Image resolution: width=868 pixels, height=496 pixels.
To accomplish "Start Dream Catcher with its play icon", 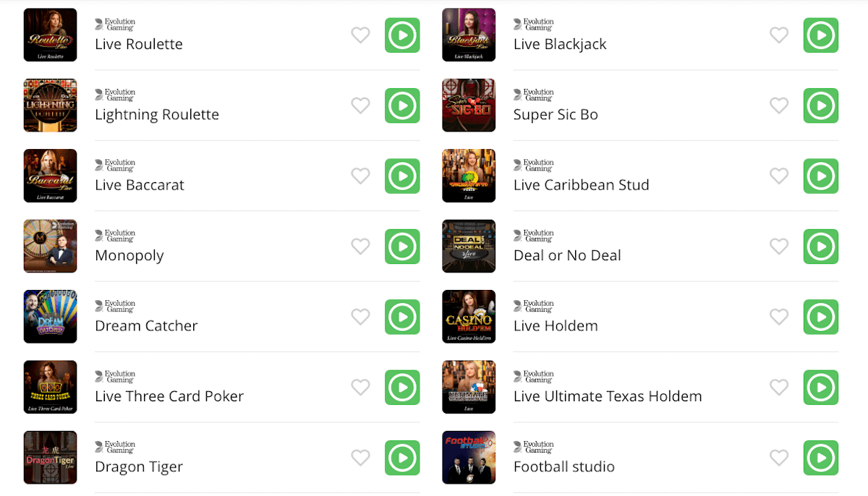I will tap(402, 317).
